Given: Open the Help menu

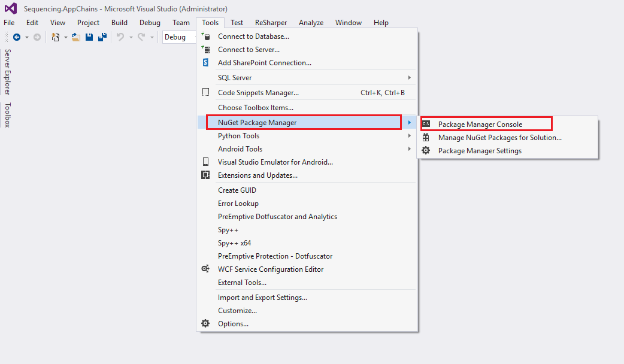Looking at the screenshot, I should point(381,23).
